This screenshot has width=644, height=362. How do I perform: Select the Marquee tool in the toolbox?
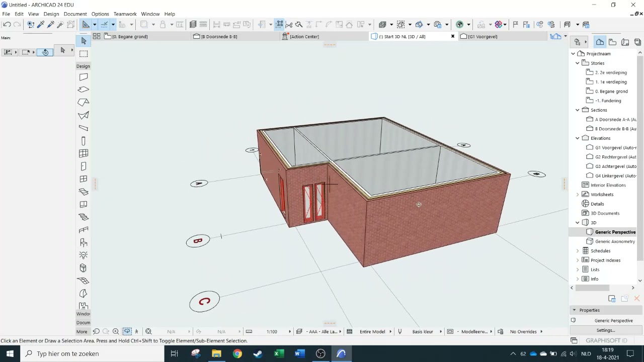point(84,54)
